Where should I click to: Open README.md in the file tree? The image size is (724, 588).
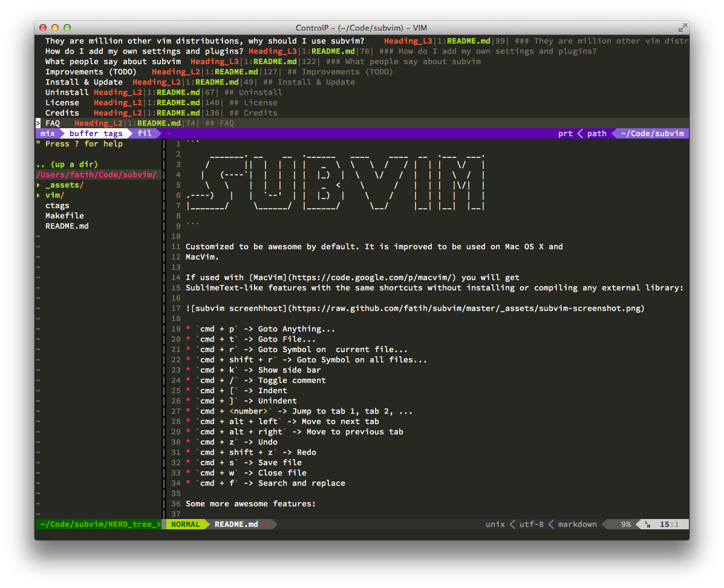pyautogui.click(x=67, y=226)
